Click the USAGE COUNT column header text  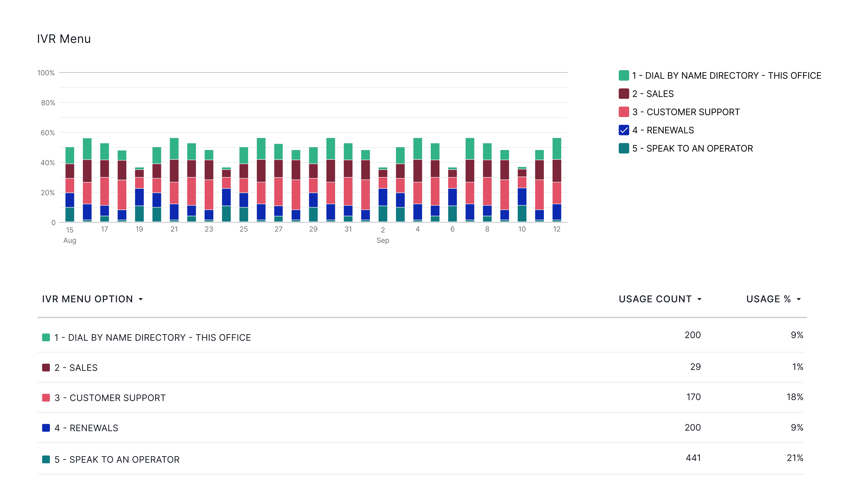tap(655, 299)
